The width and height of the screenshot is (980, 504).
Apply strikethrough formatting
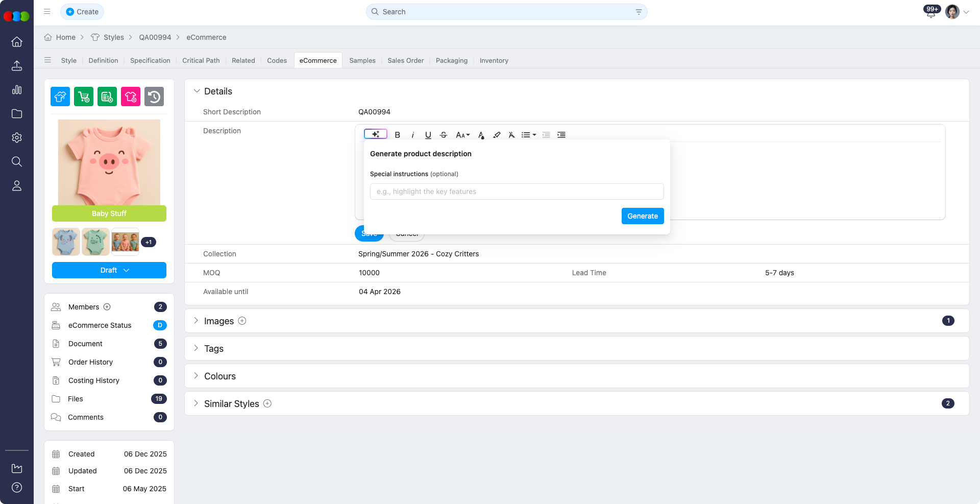pos(443,135)
